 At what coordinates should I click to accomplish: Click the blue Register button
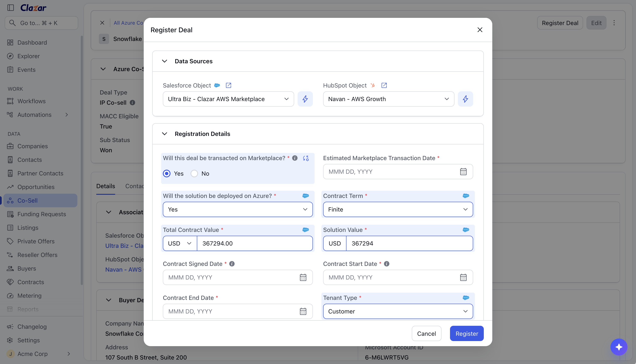467,333
